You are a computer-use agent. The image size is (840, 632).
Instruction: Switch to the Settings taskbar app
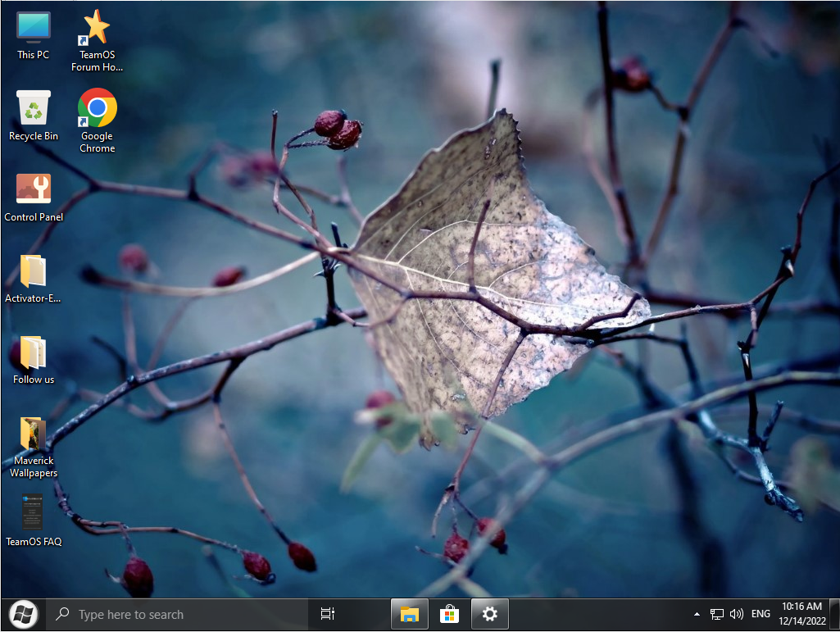pos(489,614)
